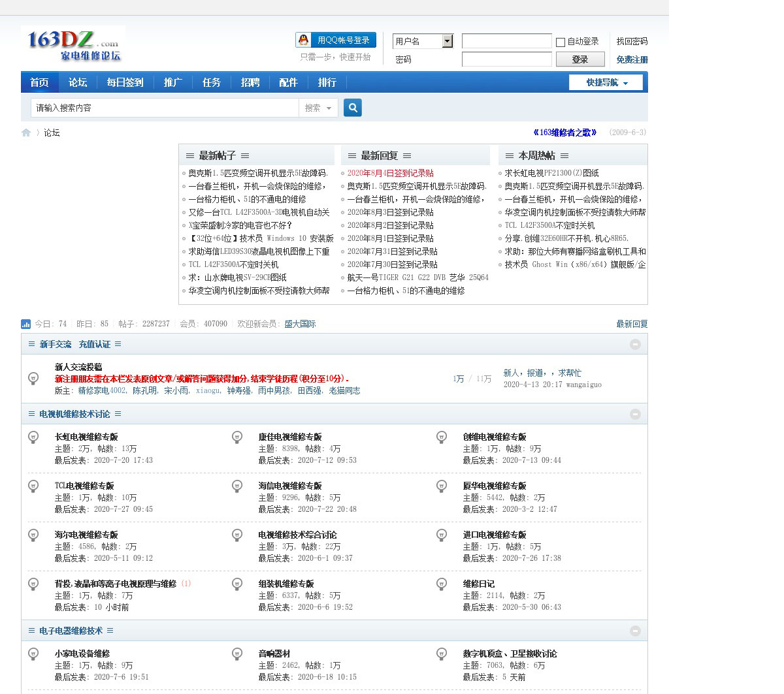Collapse the 电子电器维修技术 section

point(634,631)
